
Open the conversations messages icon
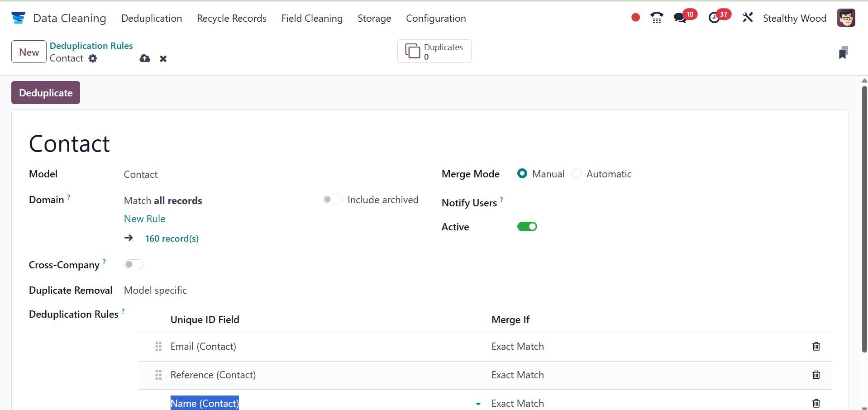point(680,18)
